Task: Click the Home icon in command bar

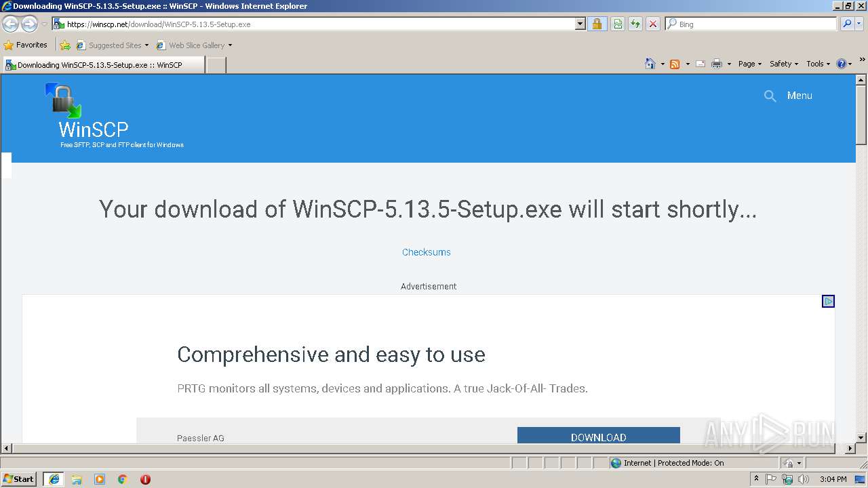Action: coord(650,64)
